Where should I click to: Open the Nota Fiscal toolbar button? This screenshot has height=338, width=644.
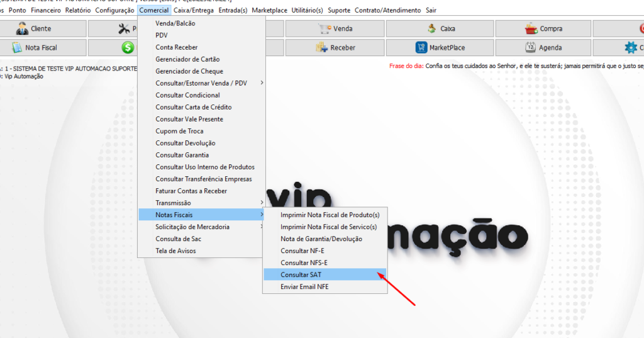click(x=43, y=47)
